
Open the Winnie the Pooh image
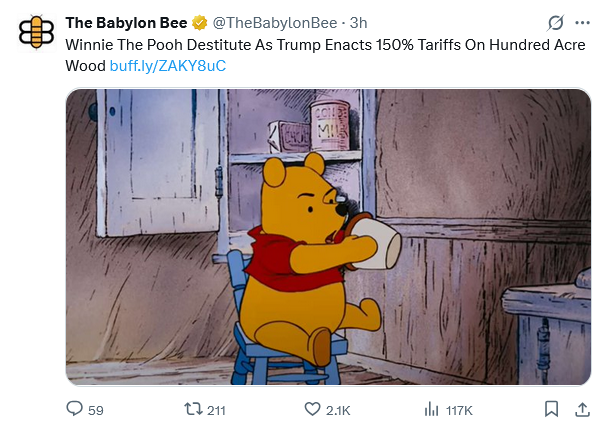[x=328, y=237]
